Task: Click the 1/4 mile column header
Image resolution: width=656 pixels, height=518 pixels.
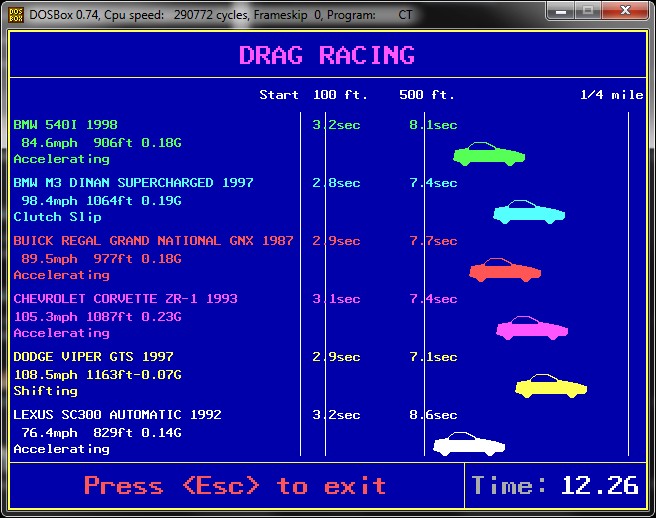Action: (612, 95)
